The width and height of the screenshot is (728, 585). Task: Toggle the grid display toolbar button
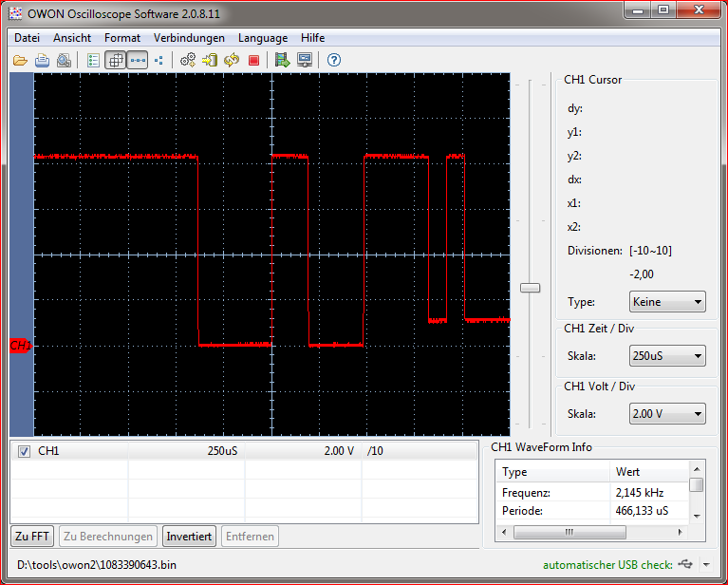115,61
